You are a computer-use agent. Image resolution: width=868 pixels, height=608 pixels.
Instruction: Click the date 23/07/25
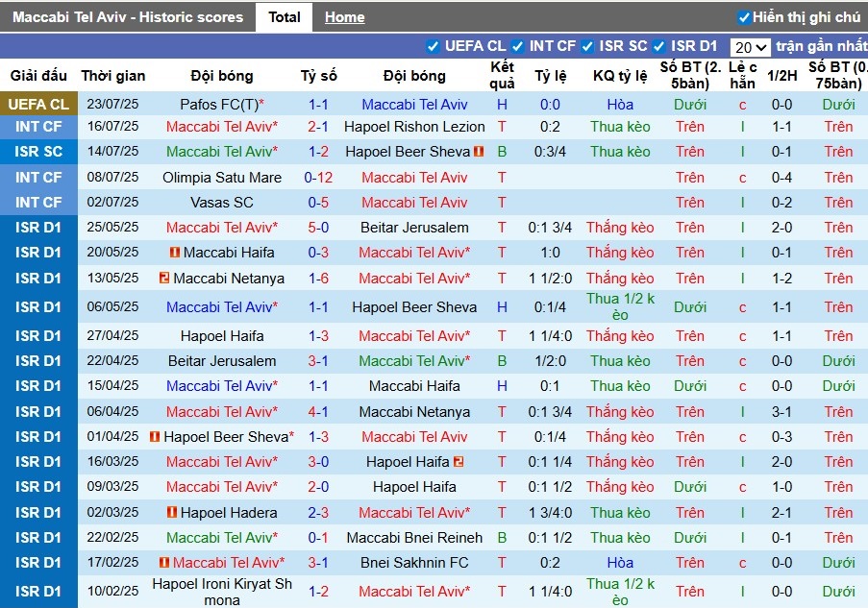click(112, 104)
